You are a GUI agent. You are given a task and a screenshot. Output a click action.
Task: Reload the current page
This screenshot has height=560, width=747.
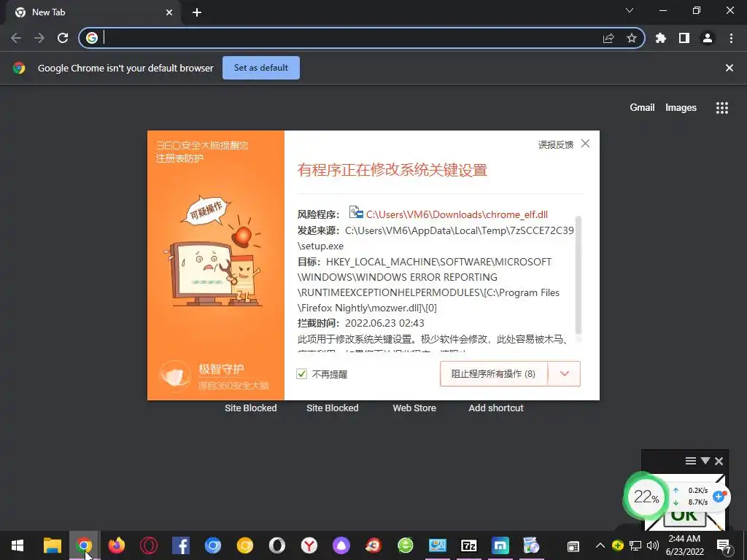click(x=63, y=38)
